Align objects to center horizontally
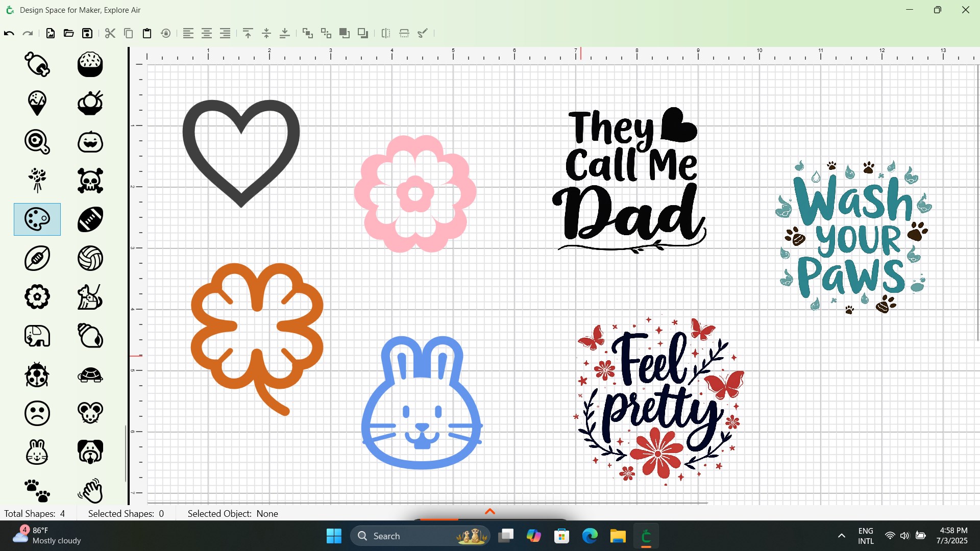The image size is (980, 551). tap(207, 34)
